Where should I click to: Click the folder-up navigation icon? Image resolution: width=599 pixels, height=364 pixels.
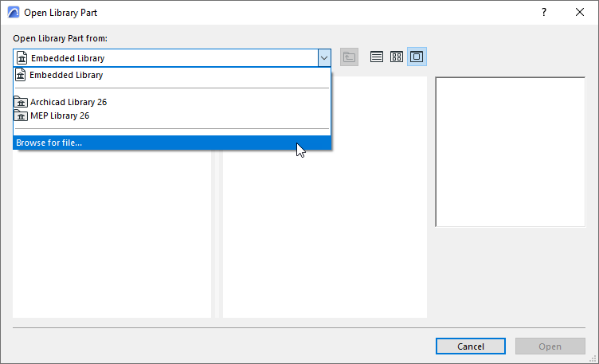[349, 57]
